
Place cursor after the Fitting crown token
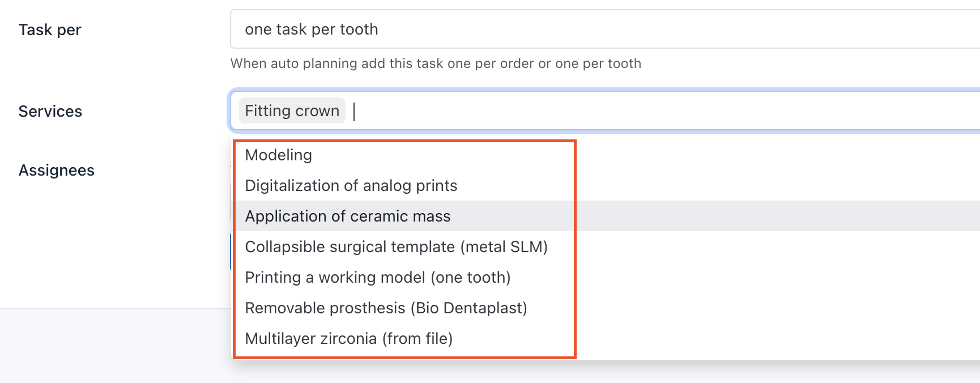355,110
